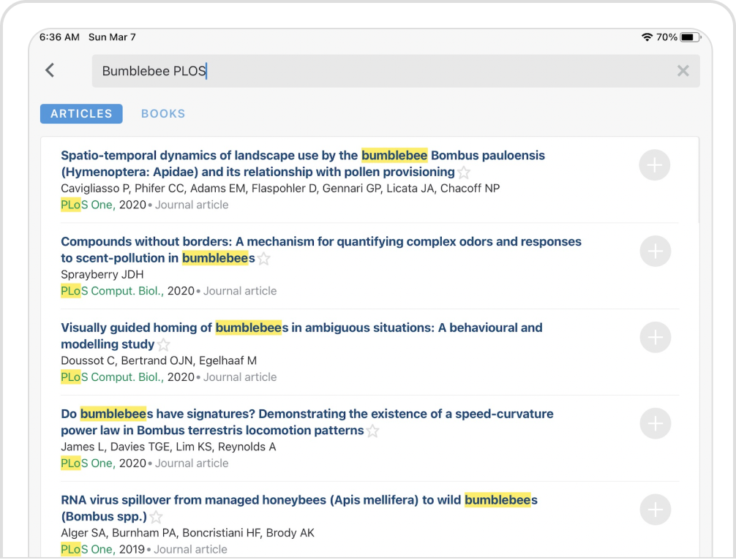Add the Compounds without borders article
736x560 pixels.
(x=656, y=251)
